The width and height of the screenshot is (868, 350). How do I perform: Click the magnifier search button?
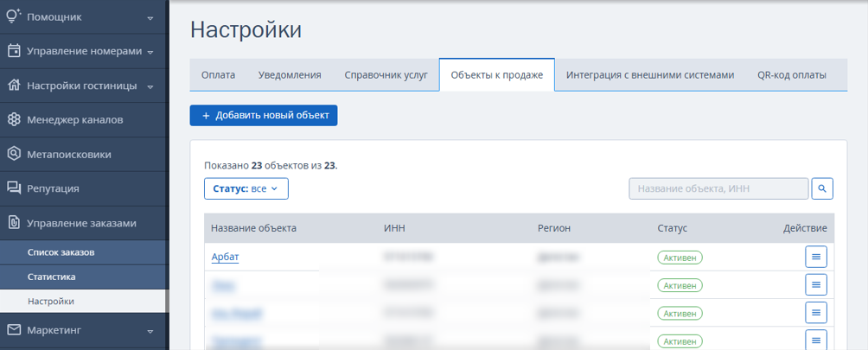[x=822, y=188]
